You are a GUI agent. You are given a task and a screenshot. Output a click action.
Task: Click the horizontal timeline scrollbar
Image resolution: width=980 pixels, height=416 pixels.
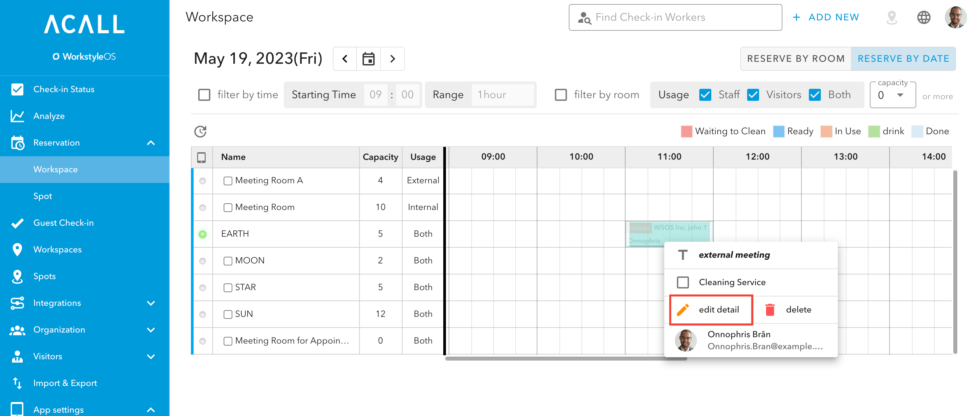pyautogui.click(x=566, y=359)
